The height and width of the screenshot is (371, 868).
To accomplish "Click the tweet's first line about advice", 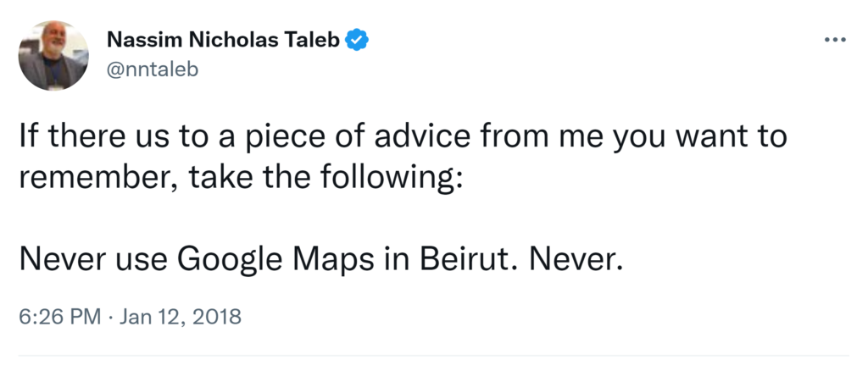I will (x=403, y=137).
